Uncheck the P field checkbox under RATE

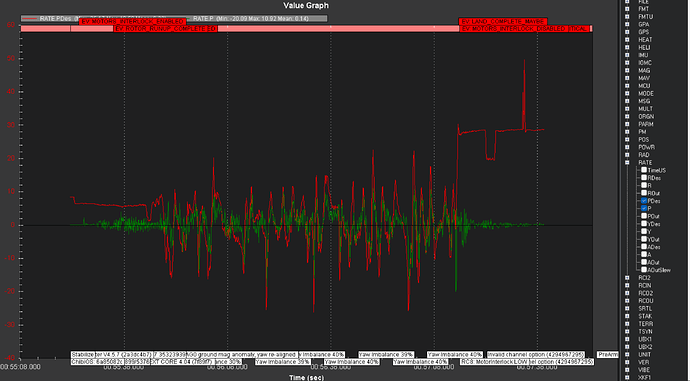pyautogui.click(x=644, y=208)
